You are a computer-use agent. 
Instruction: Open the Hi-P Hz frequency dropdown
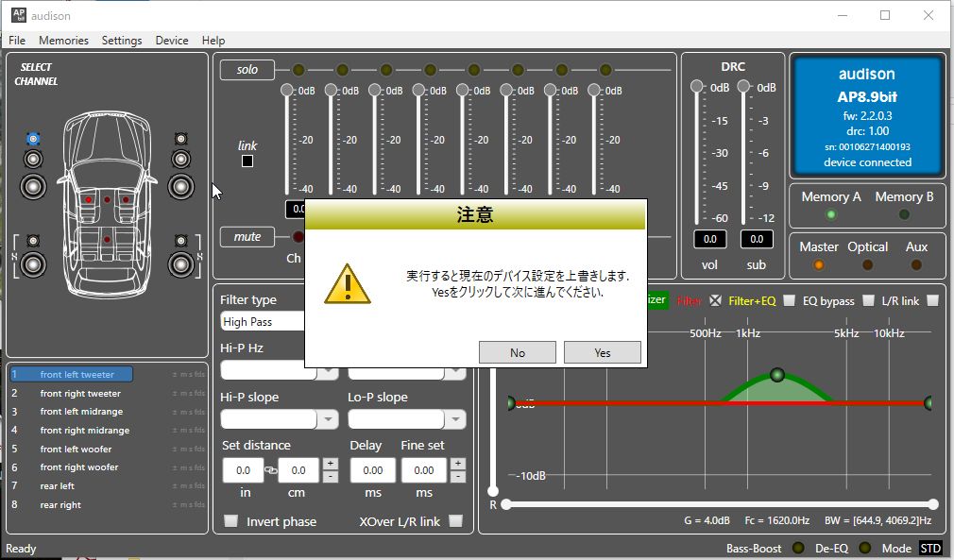point(280,370)
